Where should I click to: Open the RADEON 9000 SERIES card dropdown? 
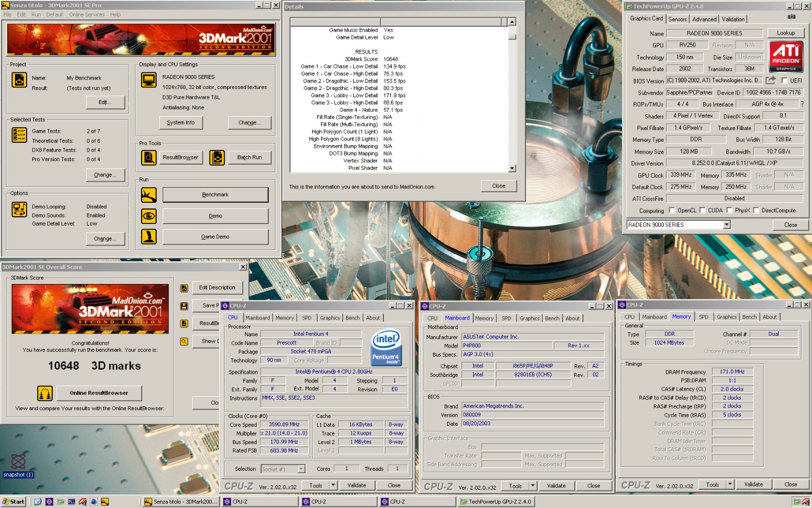[726, 225]
